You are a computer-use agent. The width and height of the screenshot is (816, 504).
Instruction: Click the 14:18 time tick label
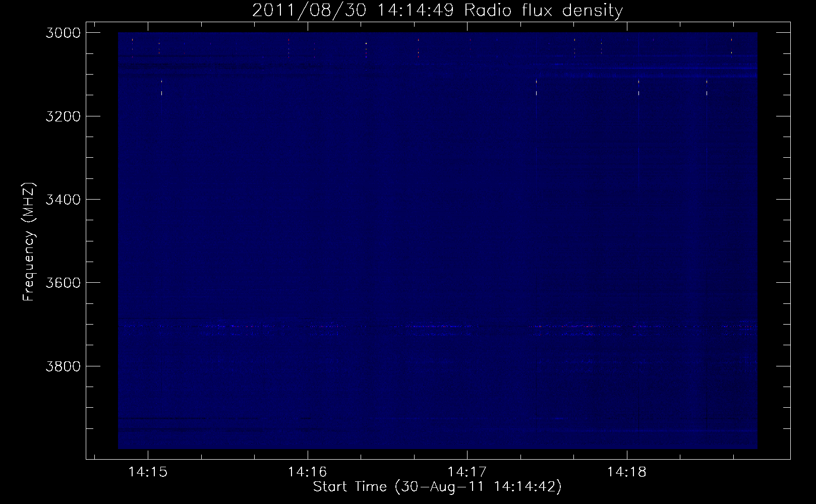tap(626, 472)
